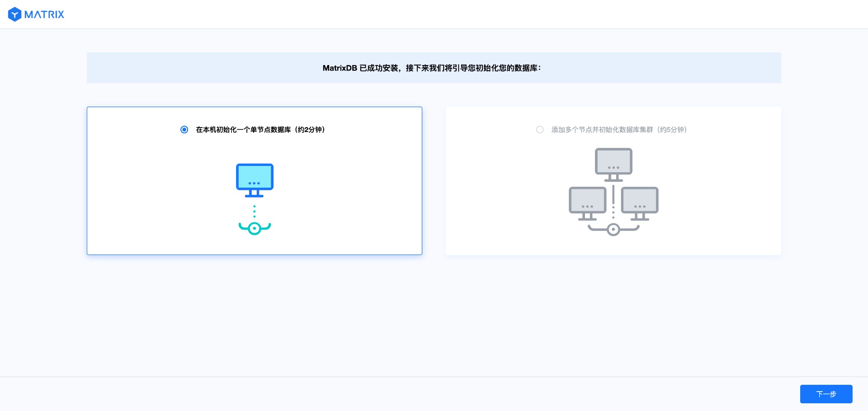
Task: Click the MatrixDB 已成功安装 banner text
Action: click(432, 68)
